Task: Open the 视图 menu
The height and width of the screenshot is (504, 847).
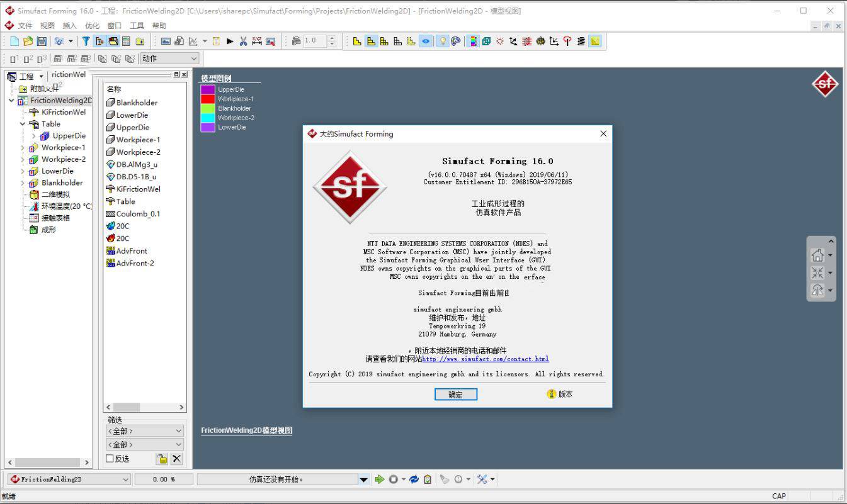Action: (x=48, y=26)
